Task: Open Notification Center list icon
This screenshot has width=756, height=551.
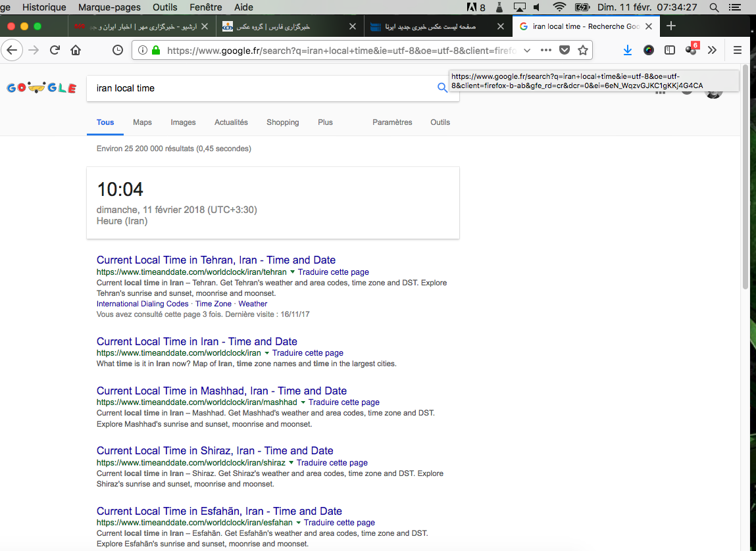Action: pyautogui.click(x=735, y=7)
